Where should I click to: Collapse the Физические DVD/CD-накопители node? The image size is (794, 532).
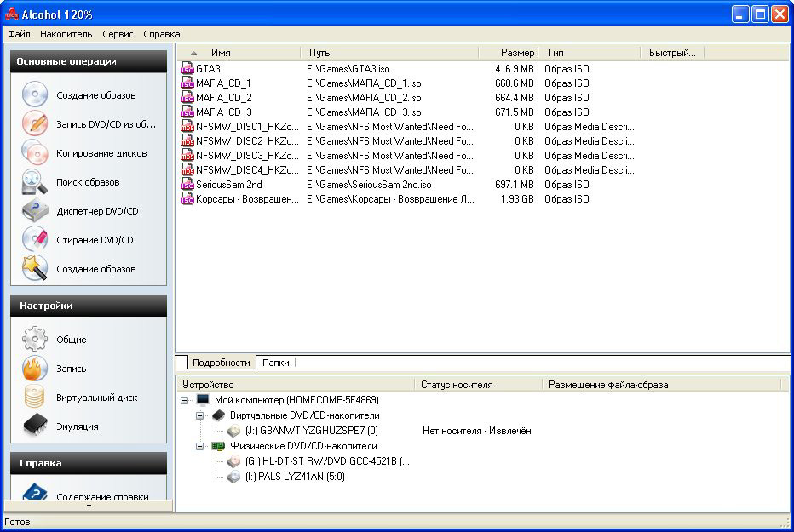[200, 446]
